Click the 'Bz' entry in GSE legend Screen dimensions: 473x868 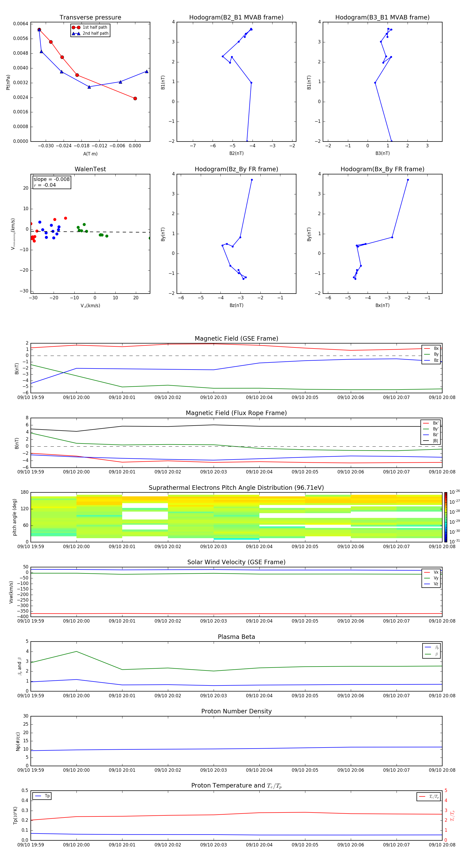tap(431, 360)
